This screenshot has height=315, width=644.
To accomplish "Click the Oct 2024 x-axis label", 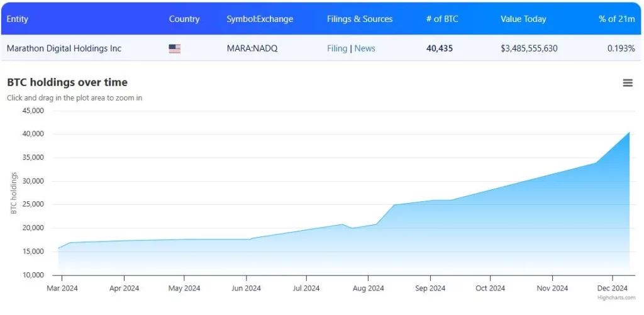I will pyautogui.click(x=491, y=289).
